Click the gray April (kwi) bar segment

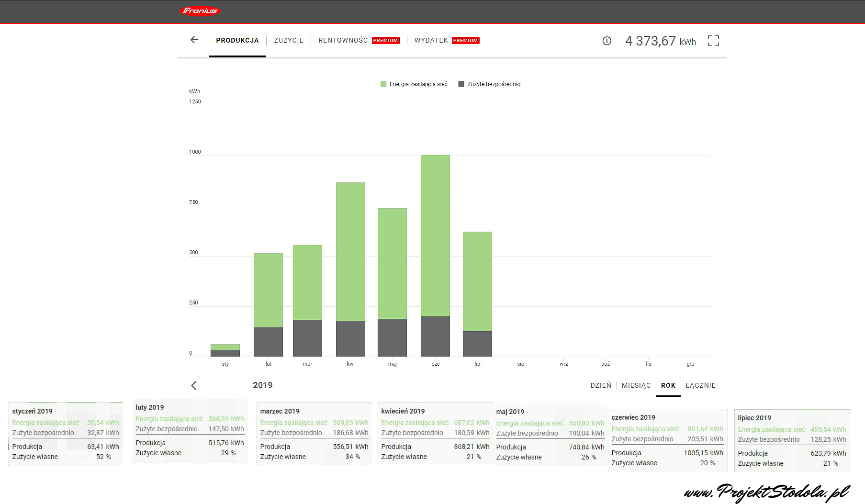[350, 338]
